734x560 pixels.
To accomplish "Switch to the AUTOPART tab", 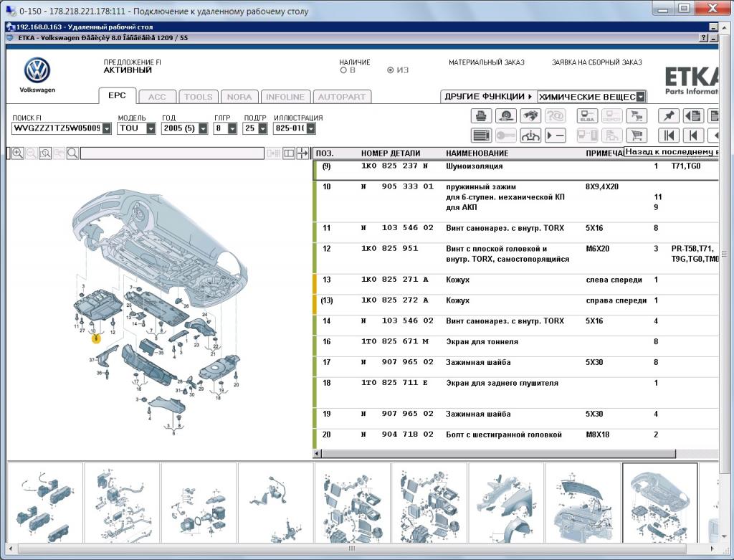I will [x=342, y=97].
